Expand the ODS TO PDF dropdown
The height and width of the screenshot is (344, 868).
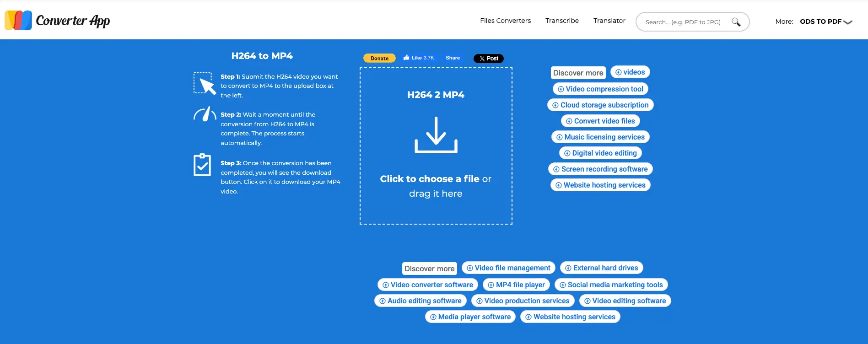pyautogui.click(x=825, y=21)
